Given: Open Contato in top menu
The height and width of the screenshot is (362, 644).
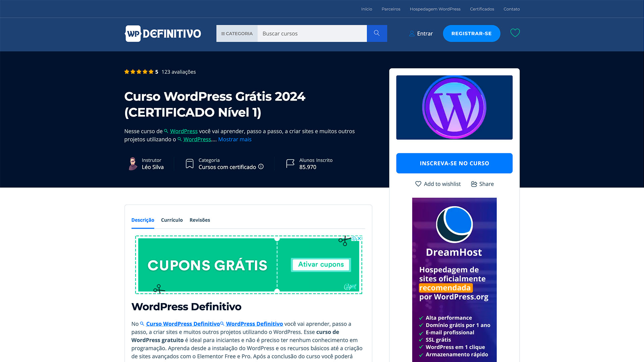Looking at the screenshot, I should click(x=512, y=9).
